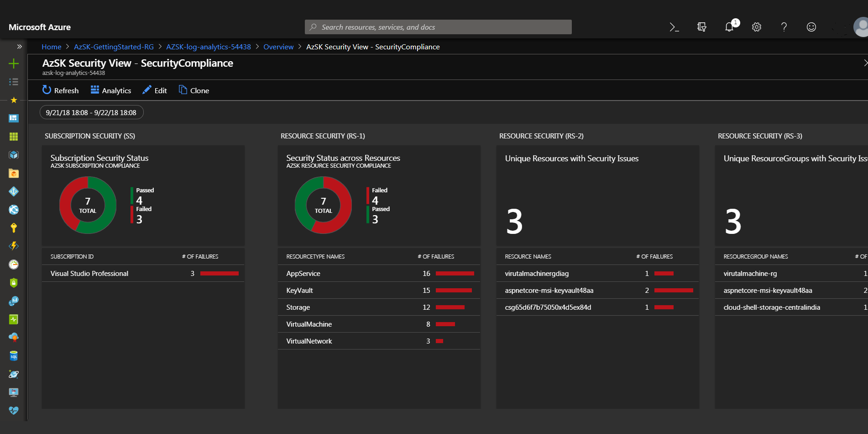Select the Visual Studio Professional row
The image size is (868, 434).
pyautogui.click(x=143, y=273)
